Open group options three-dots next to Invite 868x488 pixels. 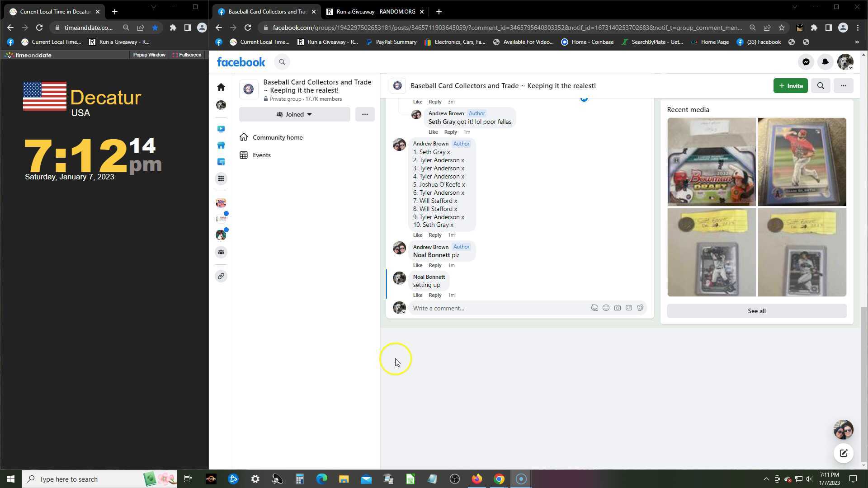tap(843, 86)
